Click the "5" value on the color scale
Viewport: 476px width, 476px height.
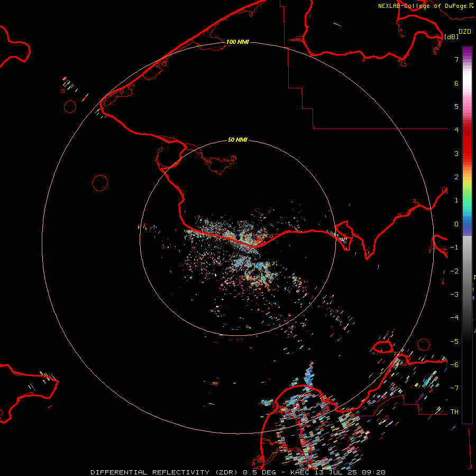(456, 106)
